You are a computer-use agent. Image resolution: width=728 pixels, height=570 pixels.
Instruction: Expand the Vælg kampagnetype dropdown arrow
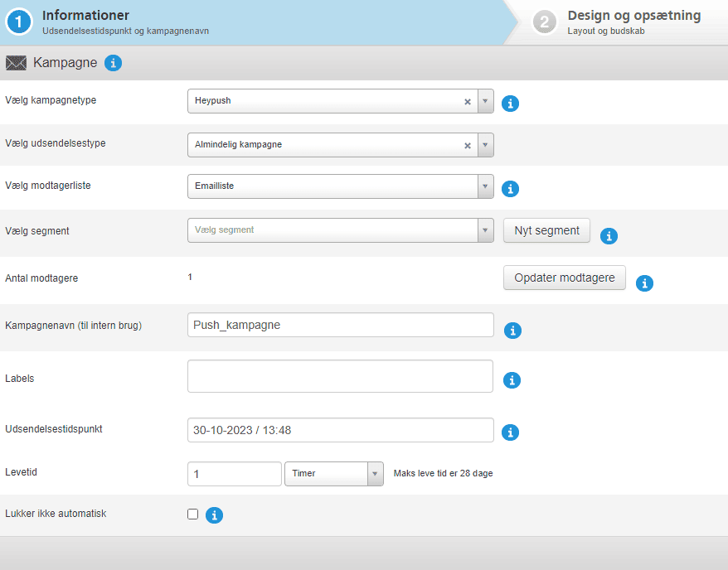[486, 101]
